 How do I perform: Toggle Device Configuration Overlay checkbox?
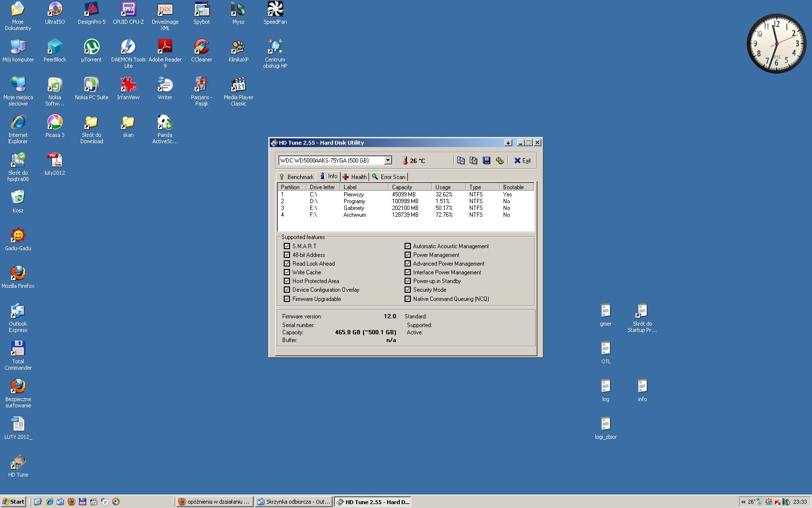coord(287,289)
